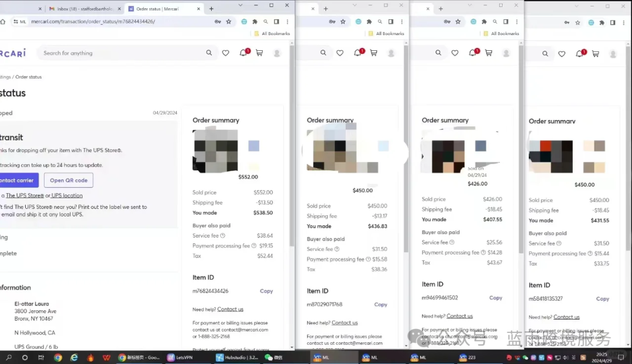Open Google Chrome from the taskbar
The width and height of the screenshot is (632, 364).
[58, 357]
